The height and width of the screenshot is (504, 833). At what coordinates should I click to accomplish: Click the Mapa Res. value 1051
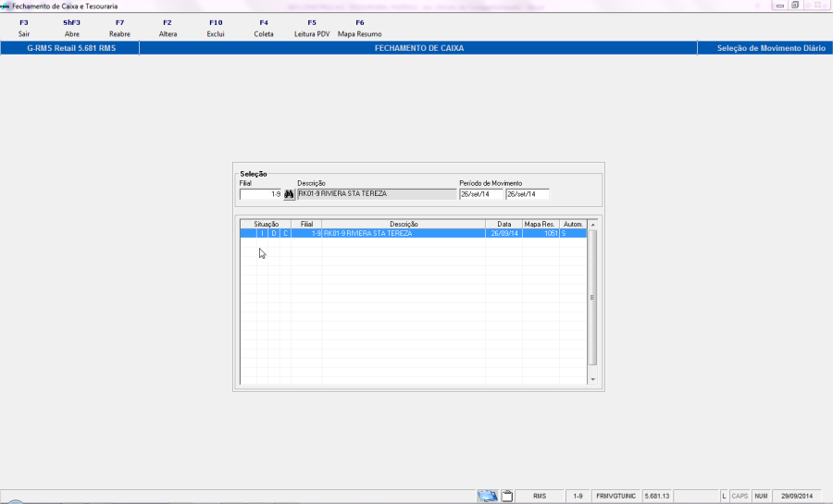(541, 233)
